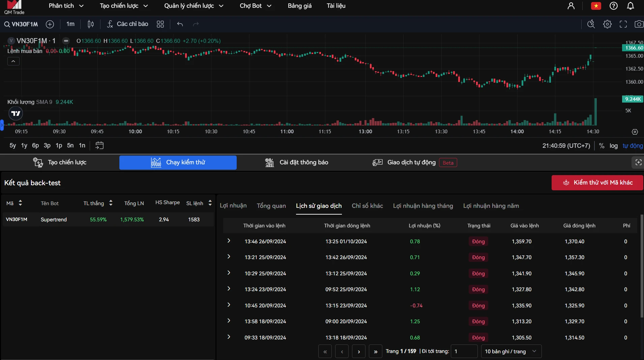This screenshot has width=644, height=360.
Task: Open the 'Phân tích' menu
Action: tap(66, 6)
